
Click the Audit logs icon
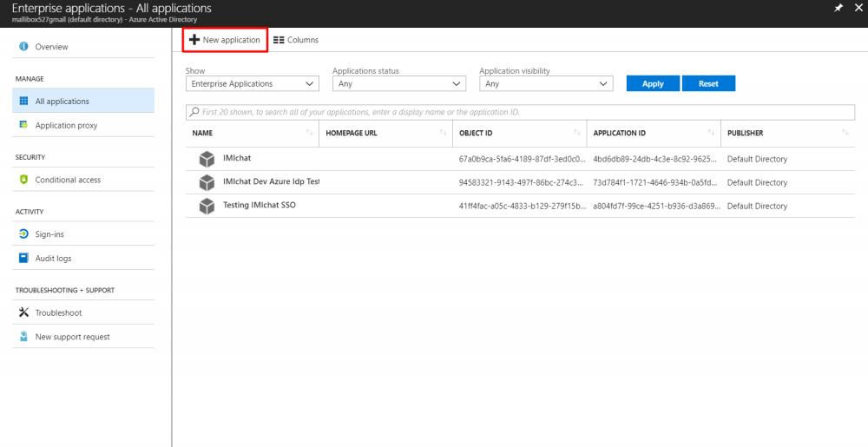[x=23, y=258]
